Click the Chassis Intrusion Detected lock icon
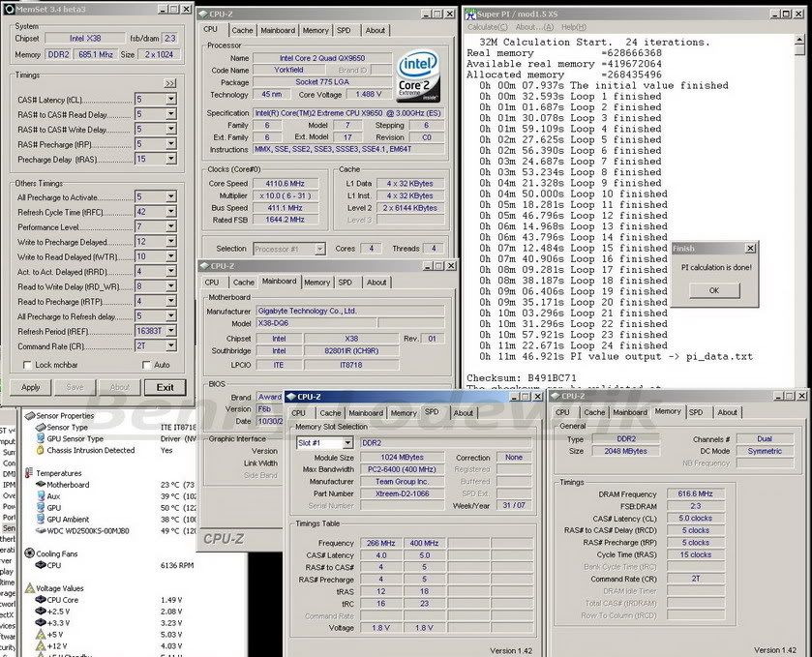This screenshot has height=657, width=812. point(40,450)
